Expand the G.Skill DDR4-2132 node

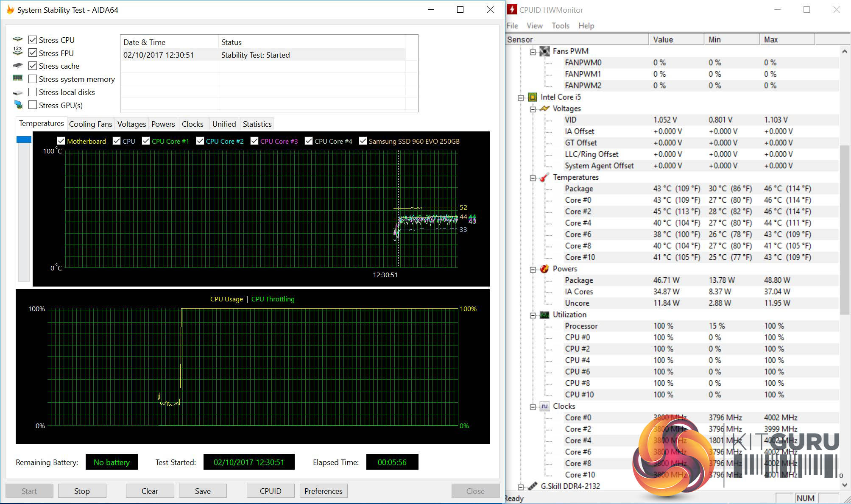tap(521, 487)
